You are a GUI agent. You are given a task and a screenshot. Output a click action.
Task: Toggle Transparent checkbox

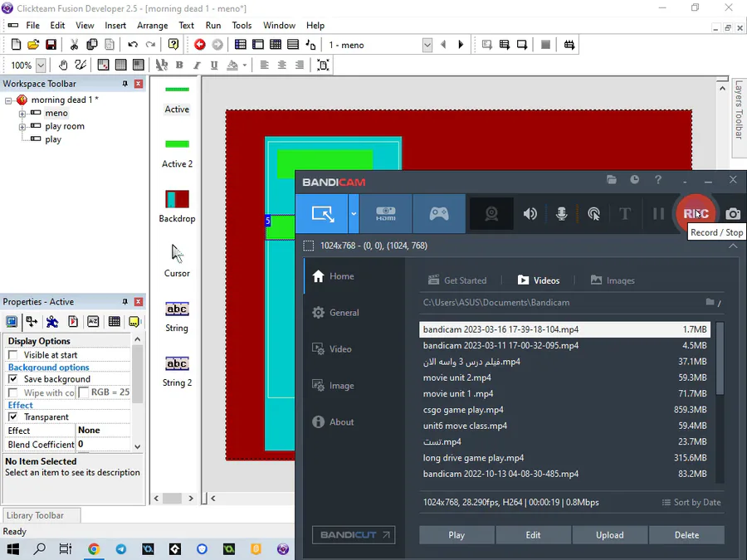click(13, 416)
